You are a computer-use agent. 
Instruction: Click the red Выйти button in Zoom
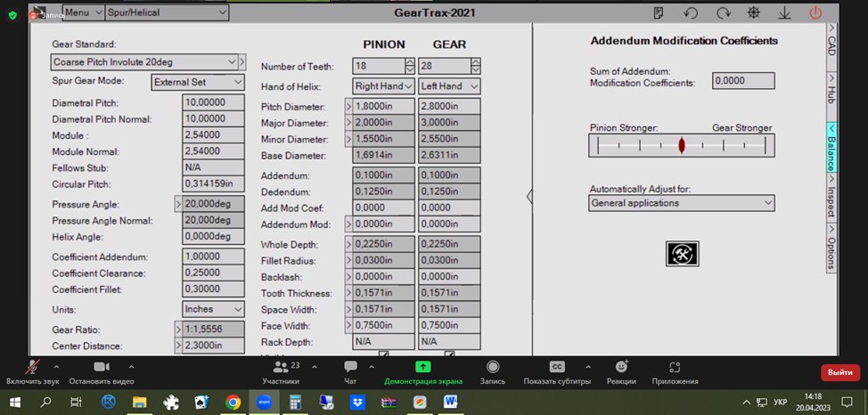tap(839, 372)
